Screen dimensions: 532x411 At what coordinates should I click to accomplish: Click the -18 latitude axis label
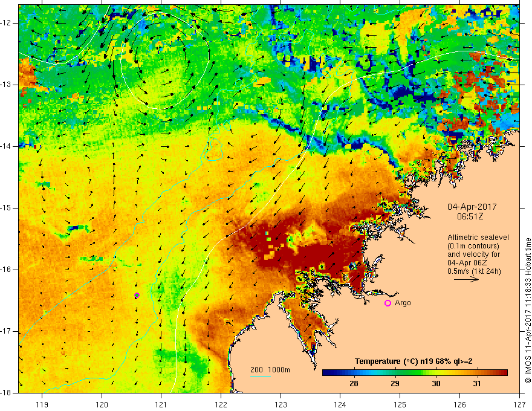pyautogui.click(x=6, y=393)
